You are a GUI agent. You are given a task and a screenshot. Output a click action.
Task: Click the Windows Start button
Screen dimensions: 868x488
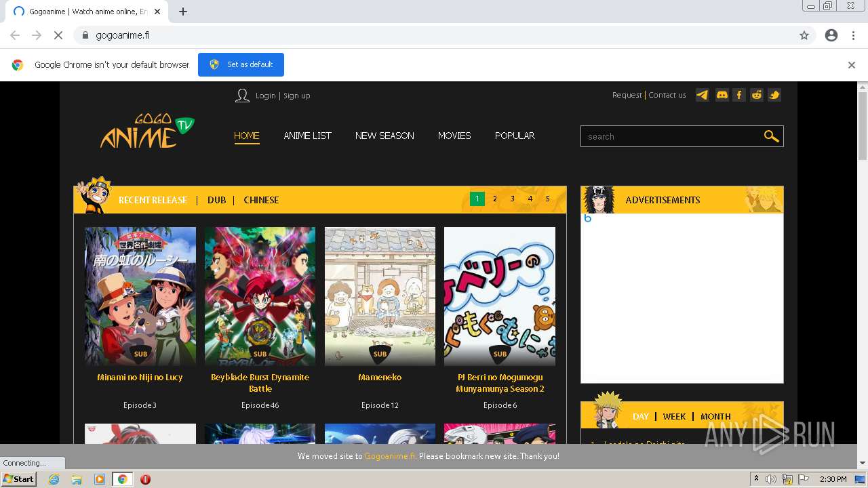(x=18, y=479)
